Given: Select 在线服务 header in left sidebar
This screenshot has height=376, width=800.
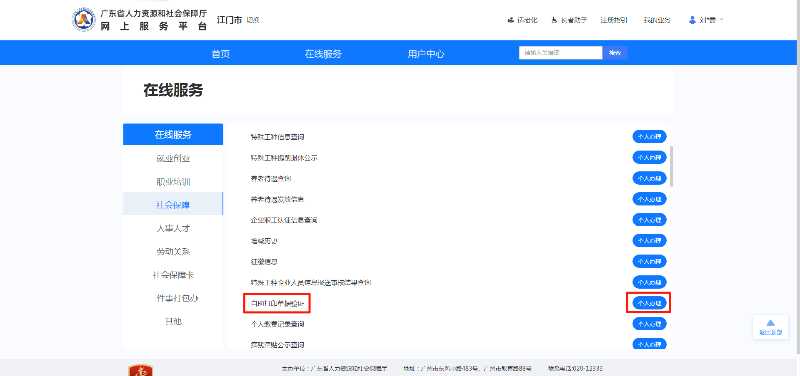Looking at the screenshot, I should pos(173,135).
